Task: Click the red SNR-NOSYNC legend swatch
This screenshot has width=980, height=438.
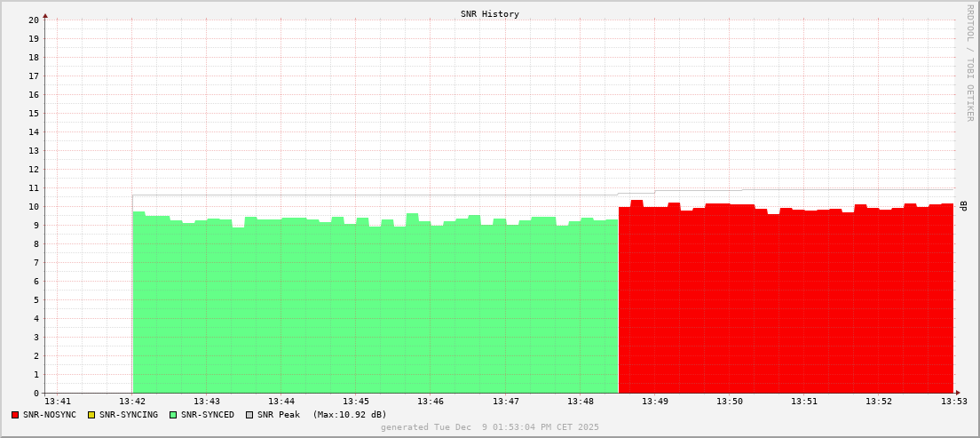Action: [x=15, y=415]
